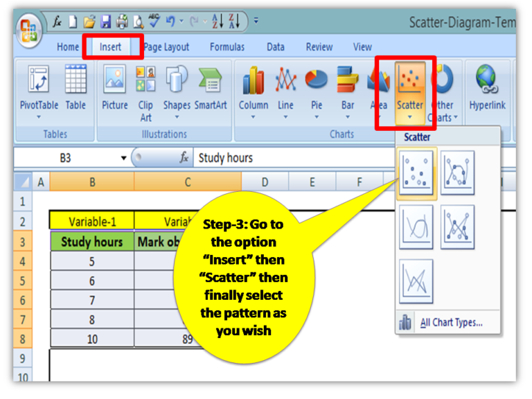Open the Home tab
This screenshot has width=532, height=399.
click(x=68, y=47)
